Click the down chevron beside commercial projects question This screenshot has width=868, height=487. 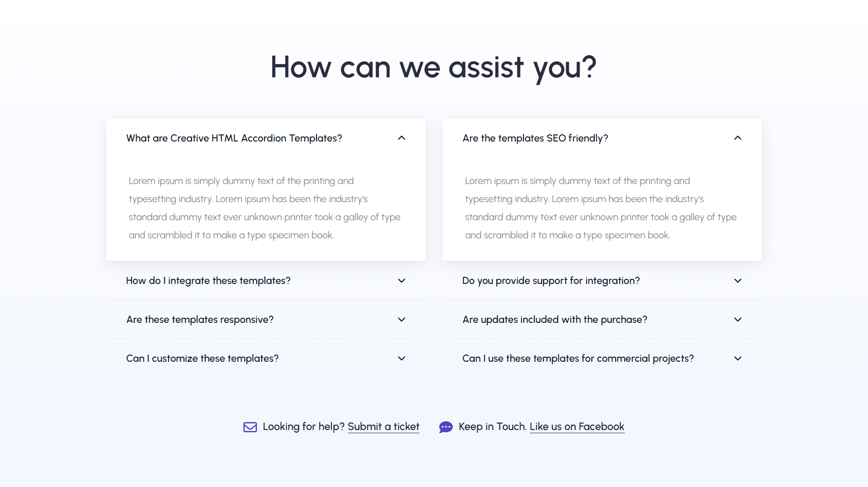tap(737, 358)
